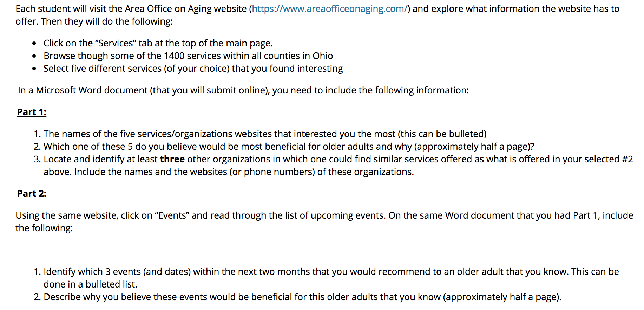Click the line "above. Include the names and the websites"
The height and width of the screenshot is (310, 644).
tap(229, 172)
